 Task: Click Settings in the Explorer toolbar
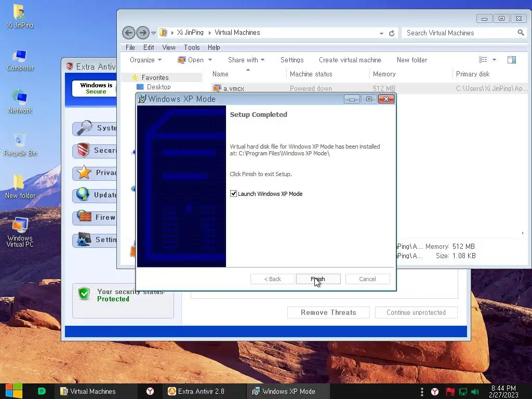[292, 60]
